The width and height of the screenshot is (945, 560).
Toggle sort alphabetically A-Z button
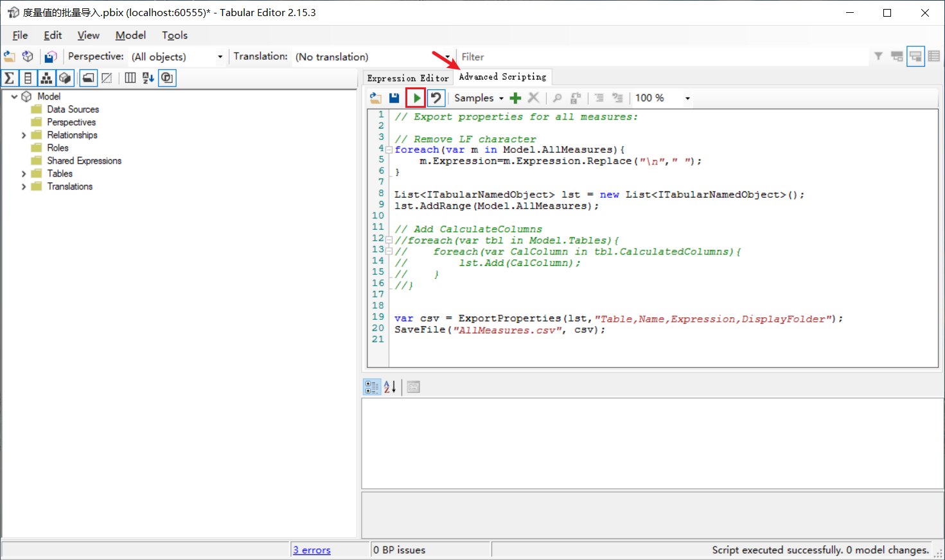click(148, 78)
